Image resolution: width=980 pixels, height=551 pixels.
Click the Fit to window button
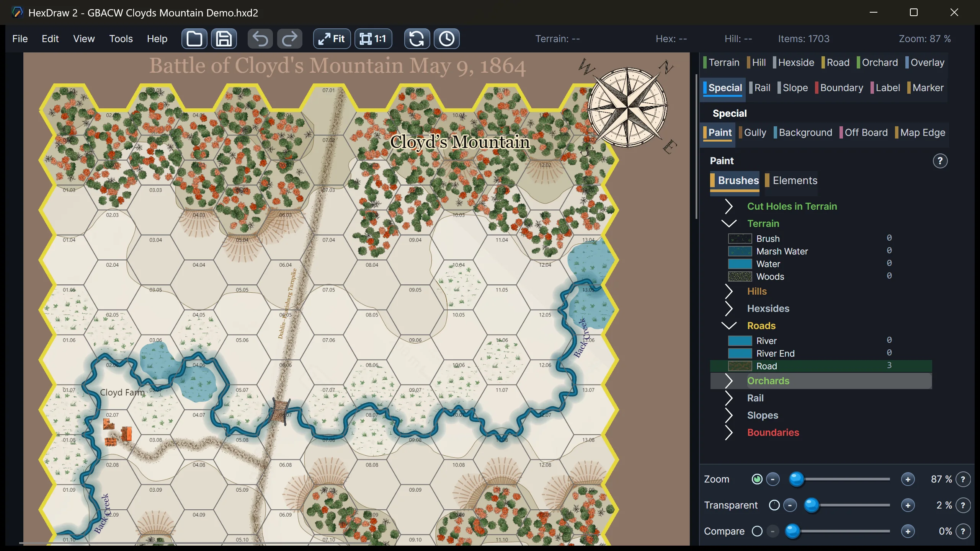pos(332,39)
